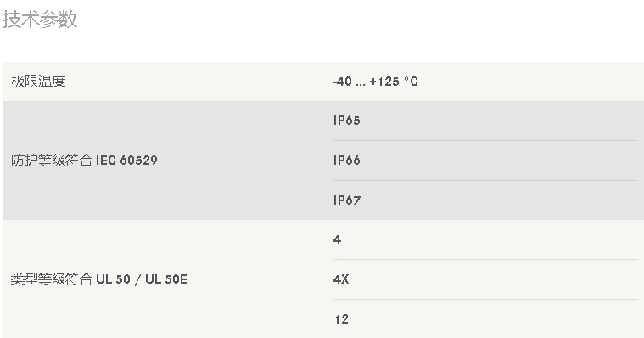Select the 防护等级符合 IEC 60529 label
Screen dimensions: 644x338
[84, 161]
